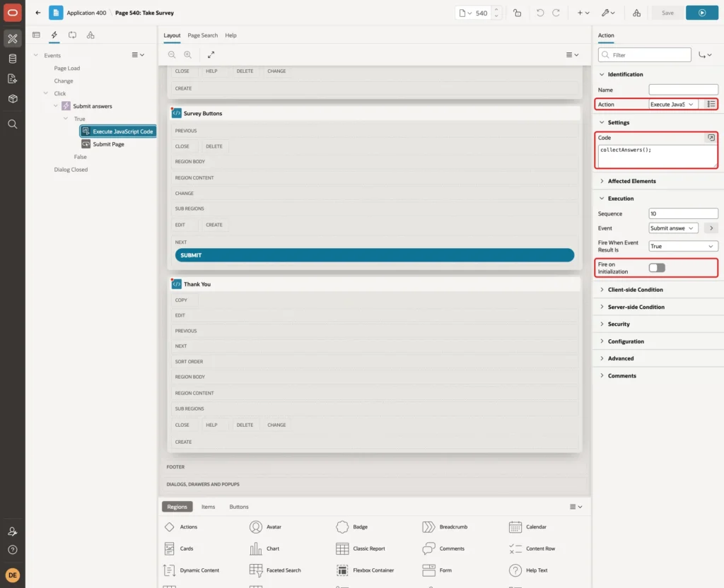Click the sidebar search magnifier icon
Image resolution: width=724 pixels, height=588 pixels.
point(13,124)
